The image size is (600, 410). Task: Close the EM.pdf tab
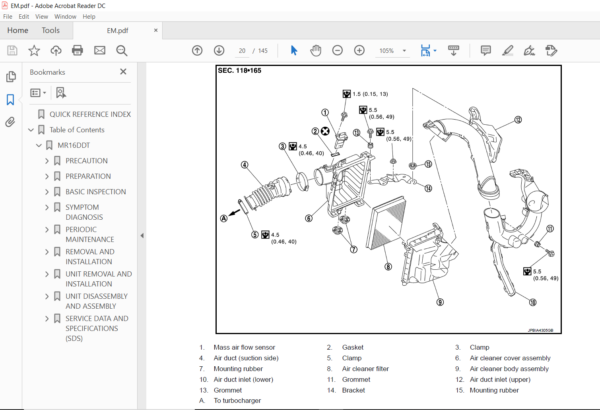(x=156, y=30)
